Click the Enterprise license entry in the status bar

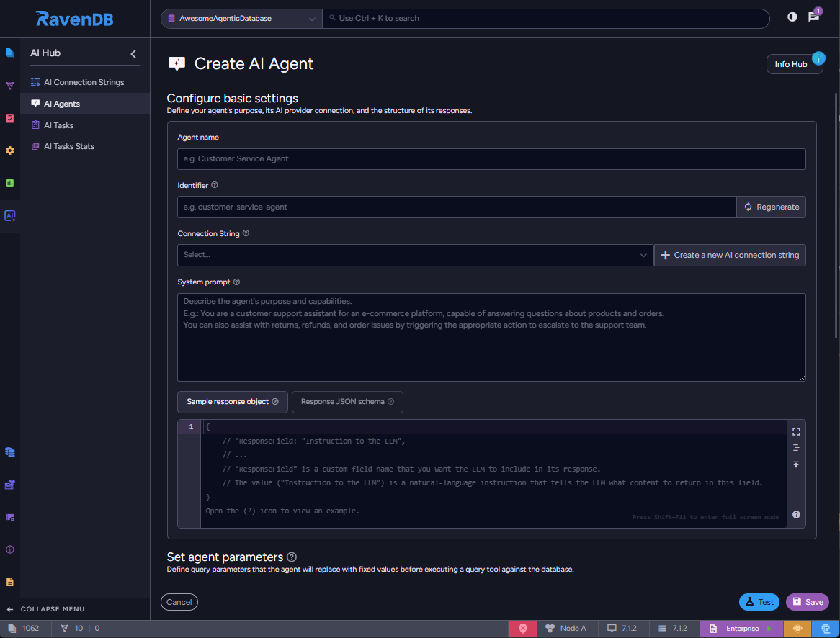click(741, 629)
